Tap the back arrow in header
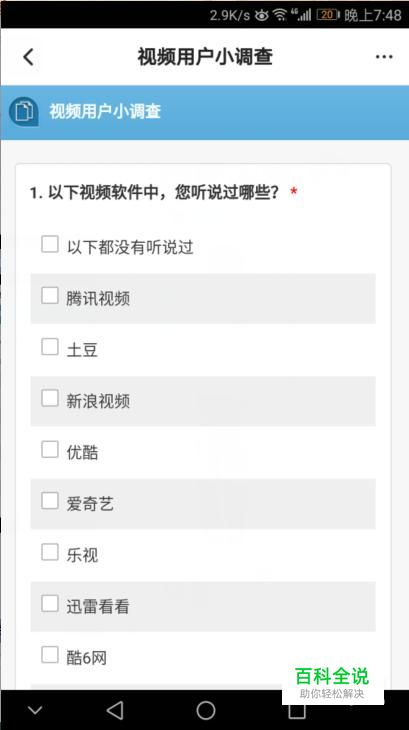Screen dimensions: 409x730 tap(28, 57)
